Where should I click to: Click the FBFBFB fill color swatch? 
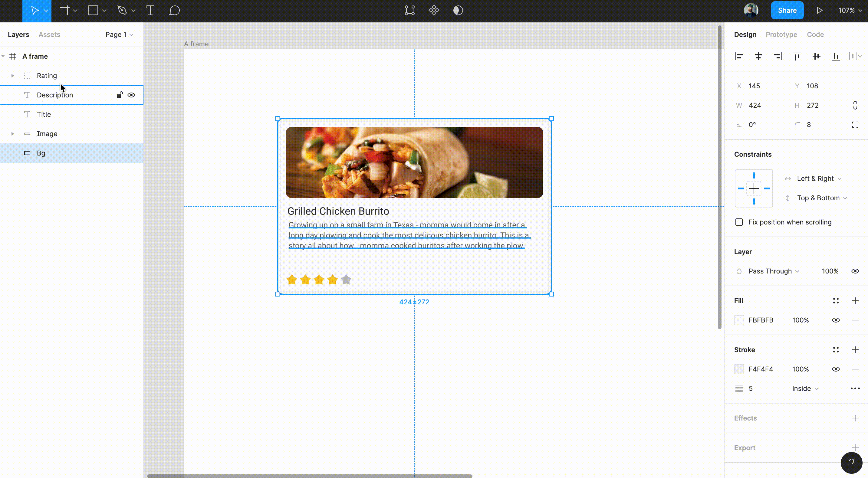click(x=739, y=320)
